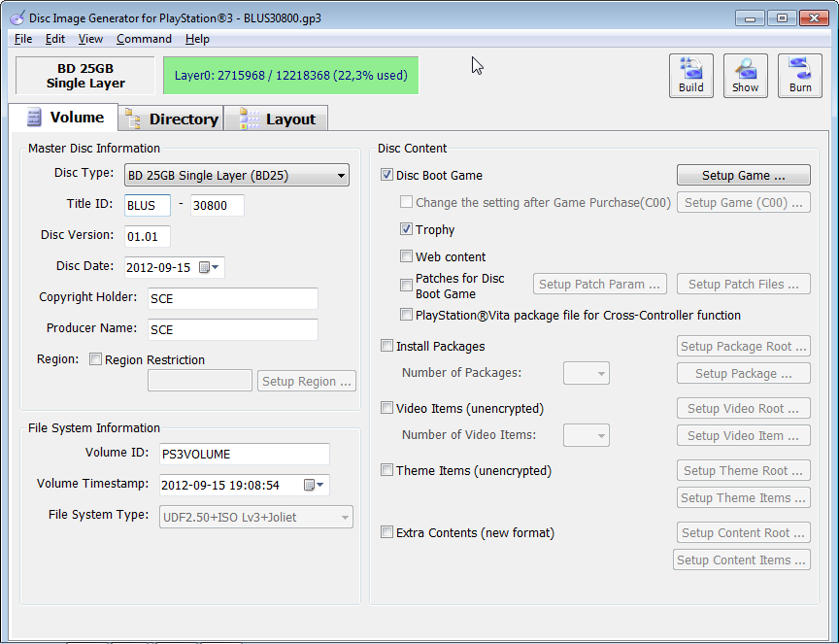Viewport: 839px width, 644px height.
Task: Click the Setup Package Root ... button
Action: coord(743,346)
